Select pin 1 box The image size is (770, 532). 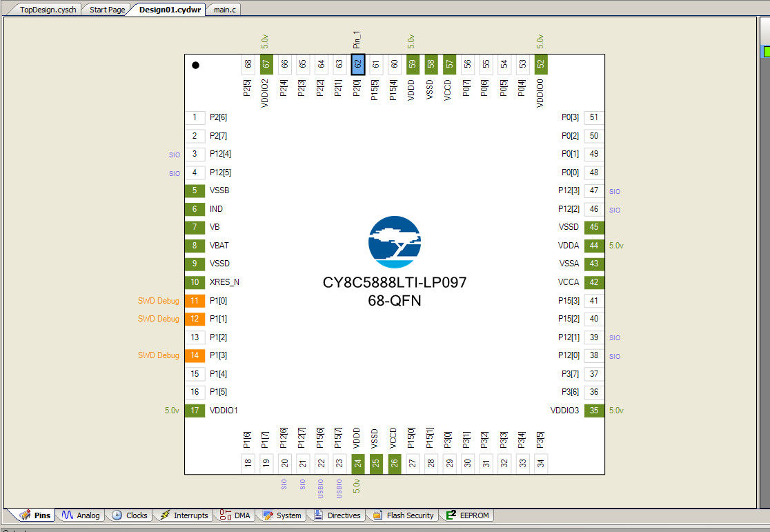point(195,117)
